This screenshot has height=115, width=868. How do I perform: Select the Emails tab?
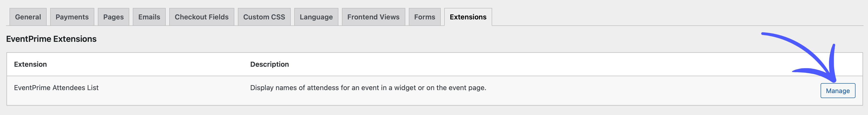149,17
